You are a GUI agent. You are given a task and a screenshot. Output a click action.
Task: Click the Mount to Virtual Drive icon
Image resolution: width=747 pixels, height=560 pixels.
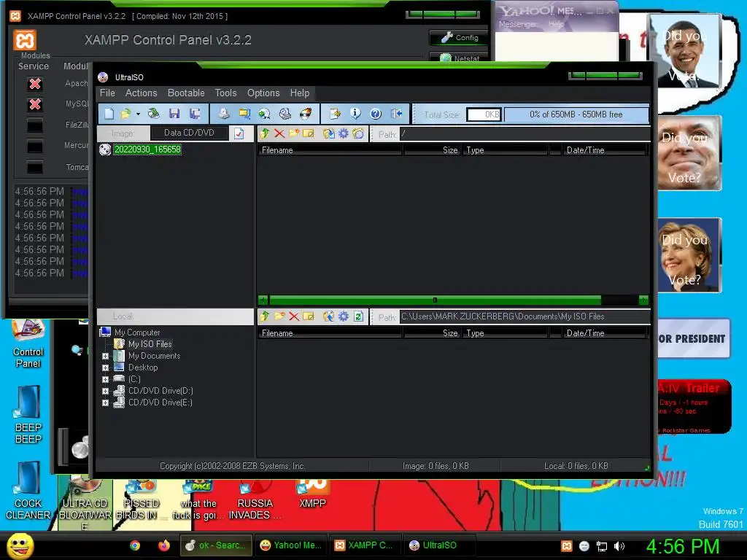click(285, 114)
